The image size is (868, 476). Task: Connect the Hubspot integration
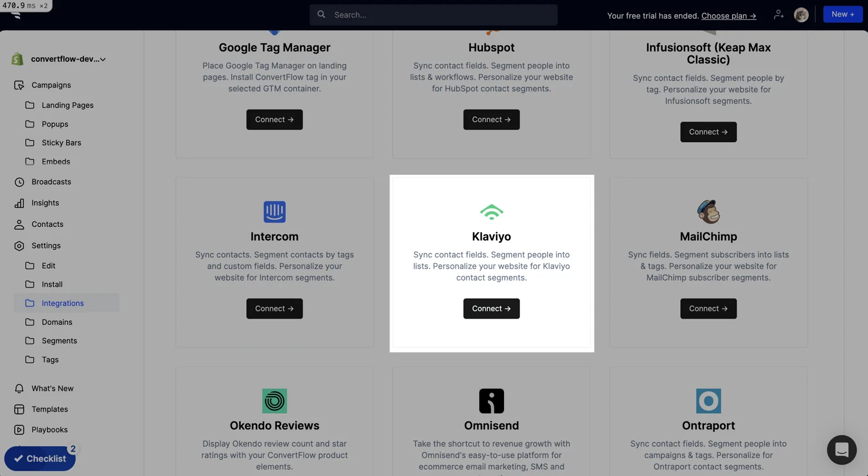(492, 119)
